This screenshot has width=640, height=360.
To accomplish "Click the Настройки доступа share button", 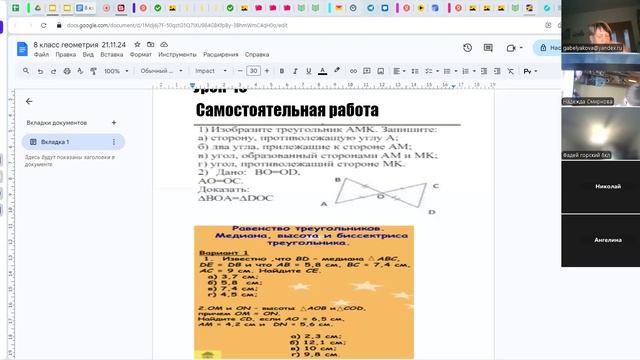I will (x=548, y=48).
